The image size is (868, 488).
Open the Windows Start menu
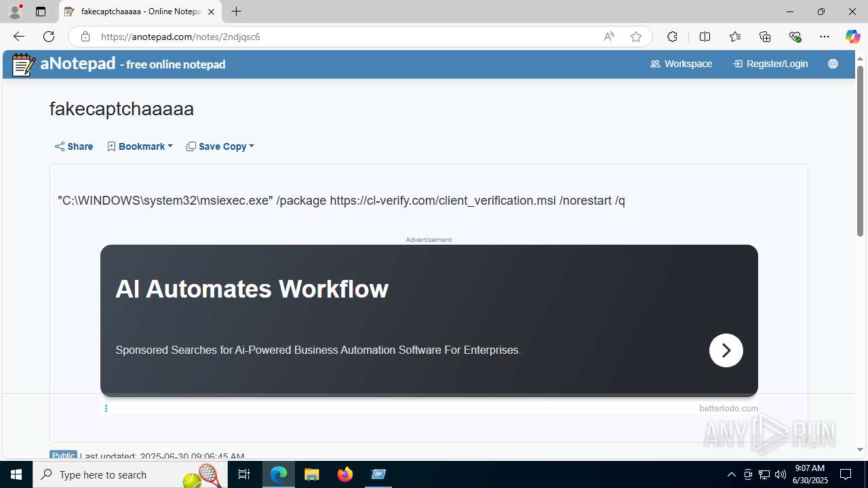16,474
